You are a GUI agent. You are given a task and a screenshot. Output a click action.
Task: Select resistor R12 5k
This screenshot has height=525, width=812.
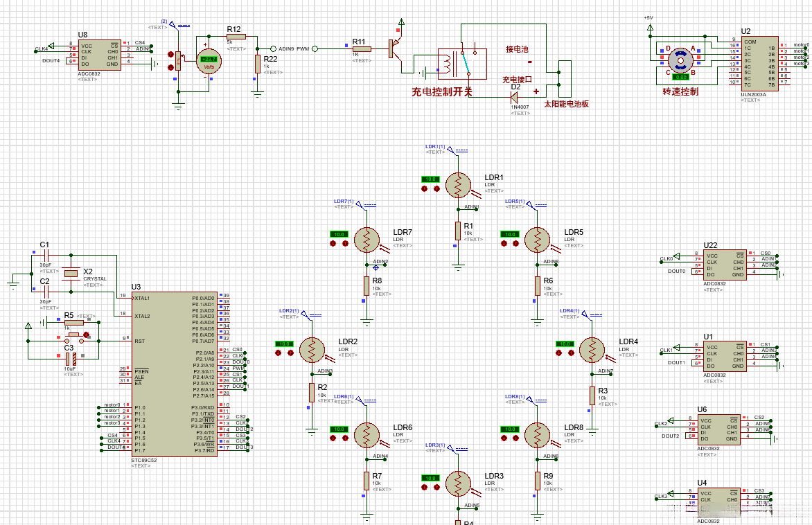pos(236,36)
